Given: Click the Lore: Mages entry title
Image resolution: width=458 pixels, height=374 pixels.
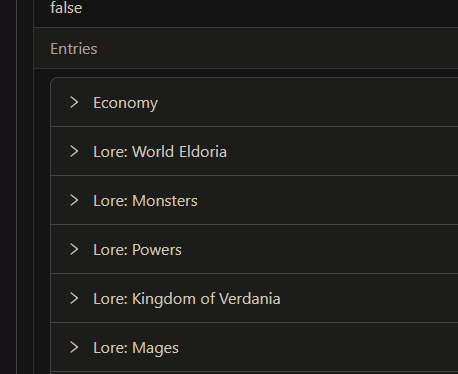Looking at the screenshot, I should pyautogui.click(x=136, y=348).
